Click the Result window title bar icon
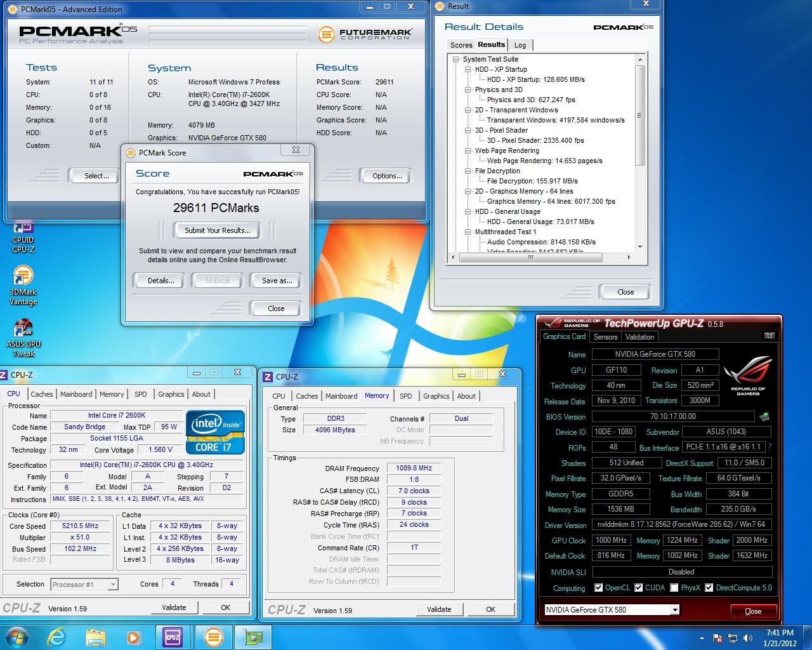Image resolution: width=812 pixels, height=650 pixels. tap(440, 6)
